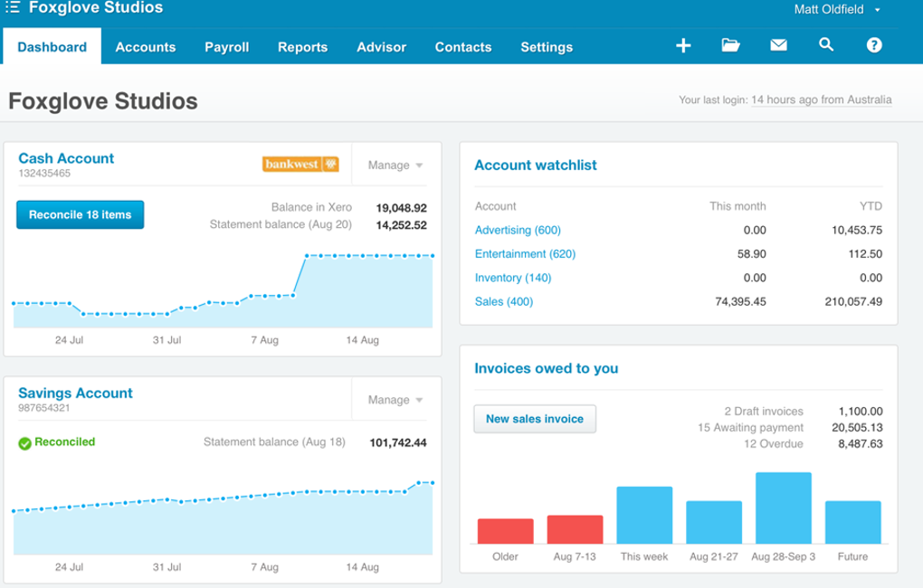Open the help question mark icon
The image size is (923, 588).
tap(873, 45)
